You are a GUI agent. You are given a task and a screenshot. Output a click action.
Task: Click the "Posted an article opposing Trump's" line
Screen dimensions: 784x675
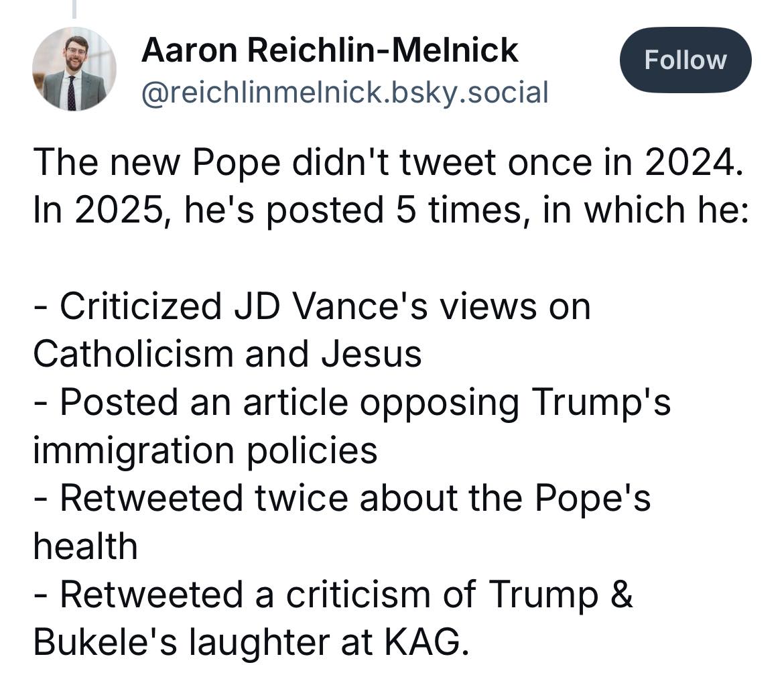point(352,402)
